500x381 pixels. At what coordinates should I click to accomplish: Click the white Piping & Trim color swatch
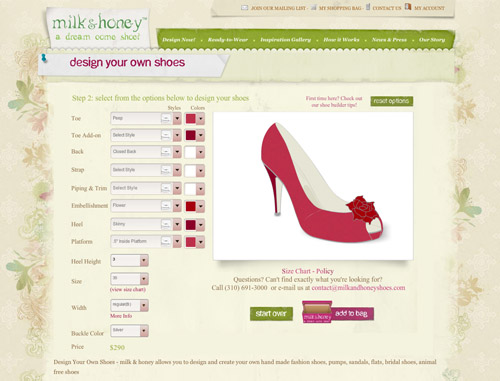point(191,189)
